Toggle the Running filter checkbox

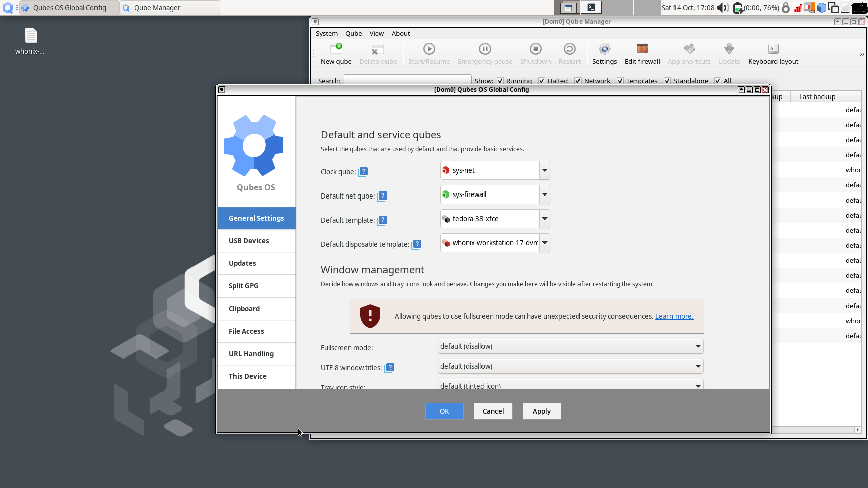tap(500, 81)
